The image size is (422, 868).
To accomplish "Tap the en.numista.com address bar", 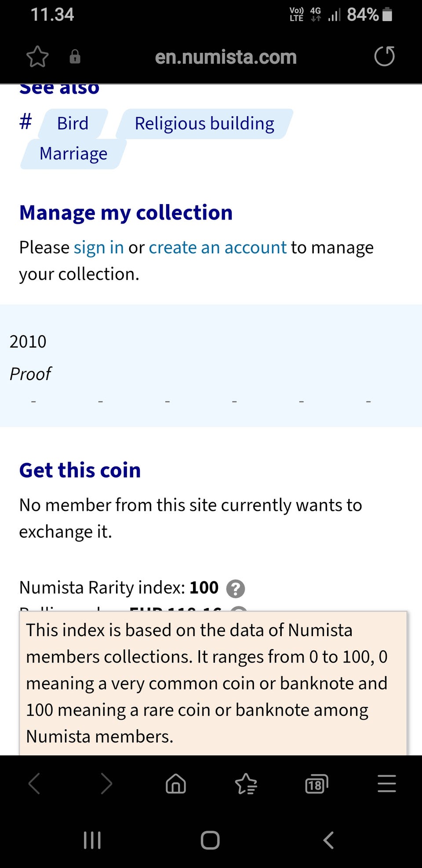I will coord(226,57).
